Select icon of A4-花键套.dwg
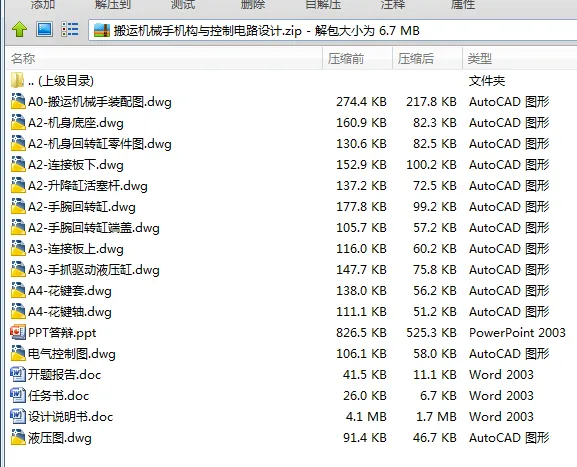 pyautogui.click(x=18, y=290)
